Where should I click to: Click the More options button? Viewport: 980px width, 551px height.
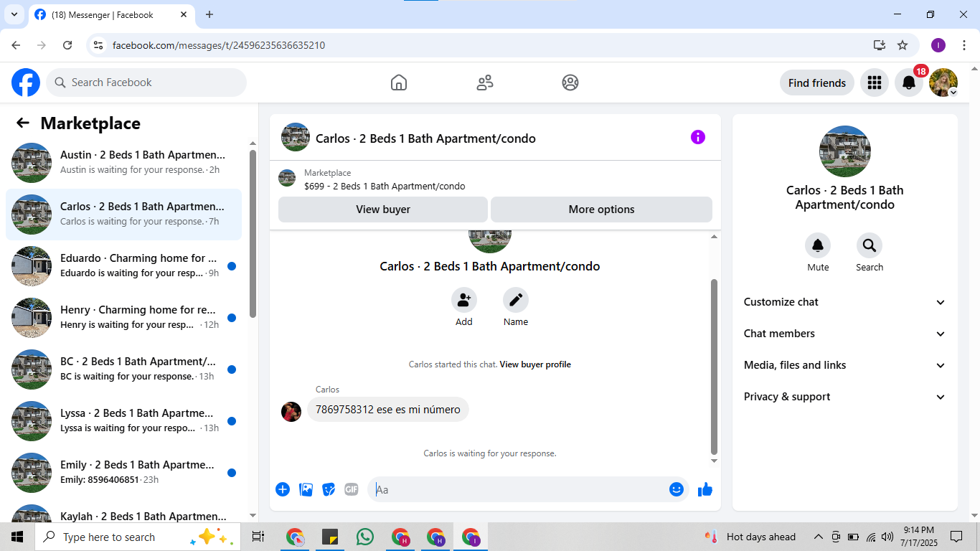[x=601, y=209]
